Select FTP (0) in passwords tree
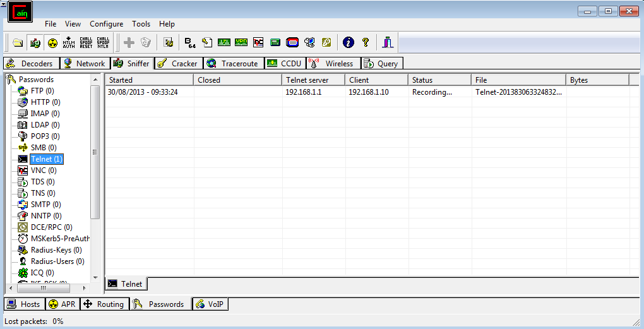The height and width of the screenshot is (329, 644). [x=42, y=91]
